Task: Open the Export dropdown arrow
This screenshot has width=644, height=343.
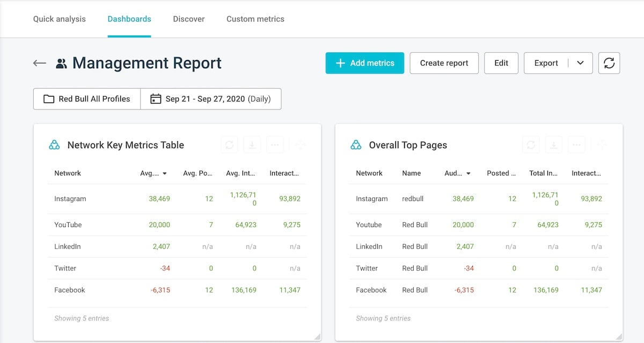Action: coord(580,63)
